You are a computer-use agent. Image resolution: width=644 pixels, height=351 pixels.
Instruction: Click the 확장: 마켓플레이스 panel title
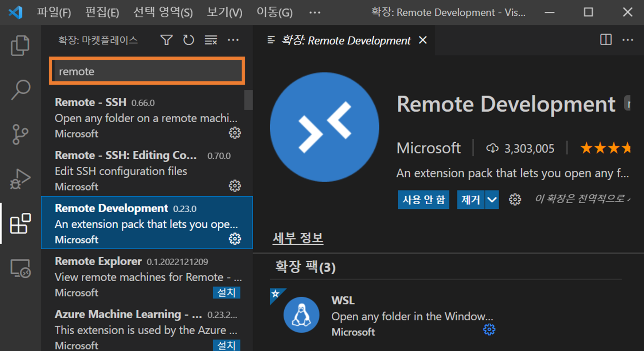(98, 40)
